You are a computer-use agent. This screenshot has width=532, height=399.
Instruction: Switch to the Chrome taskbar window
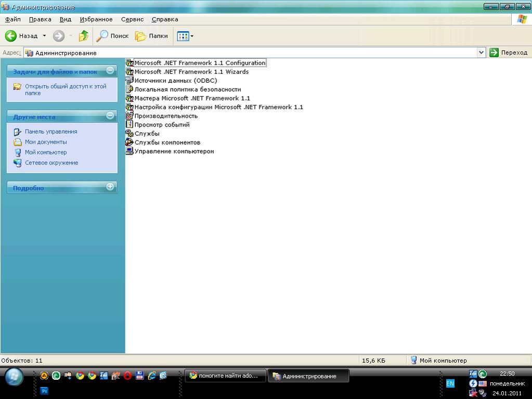226,376
